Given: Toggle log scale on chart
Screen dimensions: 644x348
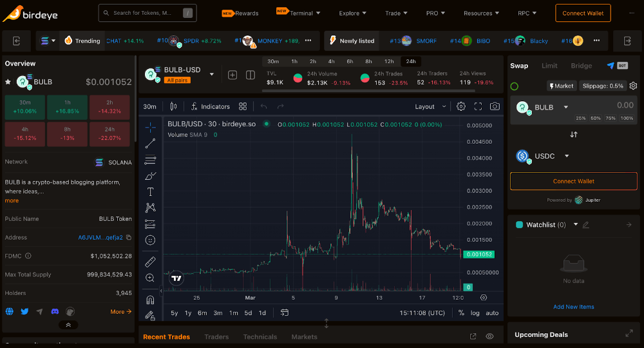Looking at the screenshot, I should (x=475, y=313).
